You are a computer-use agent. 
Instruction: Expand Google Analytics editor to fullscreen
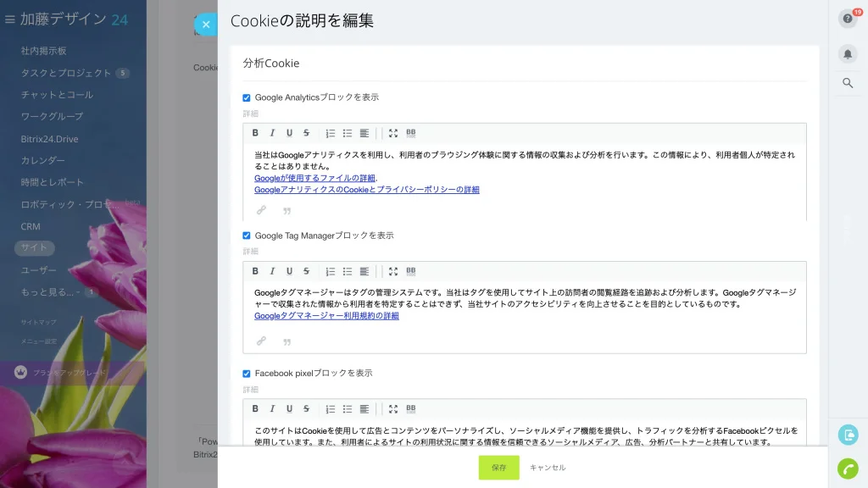393,133
